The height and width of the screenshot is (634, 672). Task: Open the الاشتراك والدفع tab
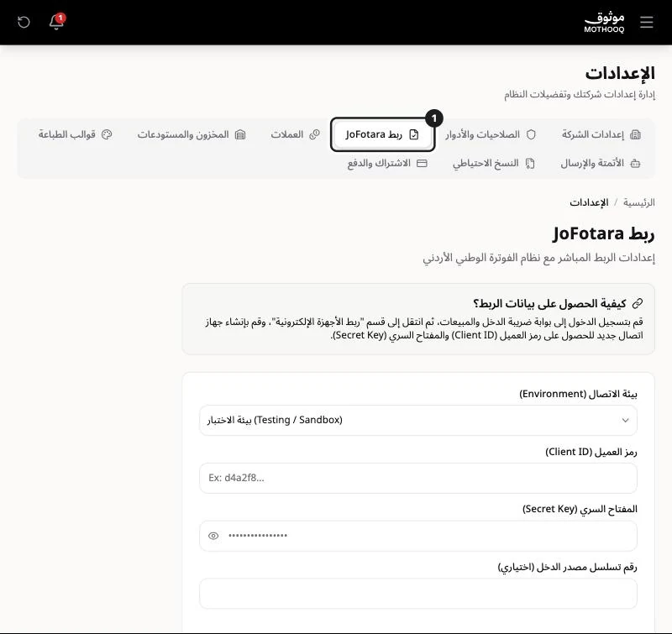coord(387,163)
